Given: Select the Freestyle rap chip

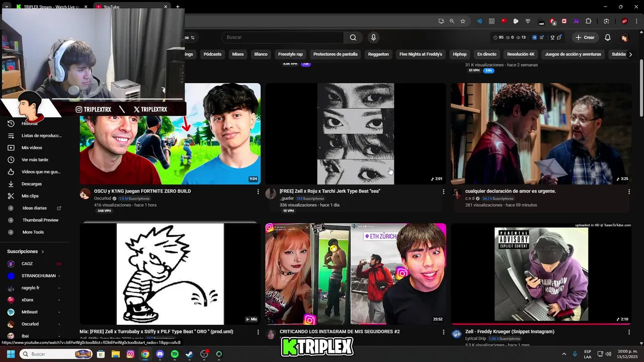Looking at the screenshot, I should [x=290, y=54].
